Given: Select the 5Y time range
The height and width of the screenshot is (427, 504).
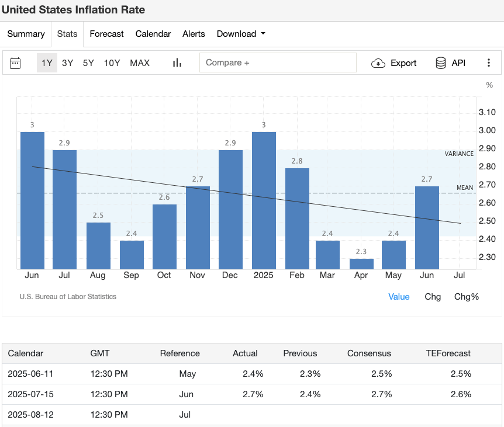Looking at the screenshot, I should point(88,63).
